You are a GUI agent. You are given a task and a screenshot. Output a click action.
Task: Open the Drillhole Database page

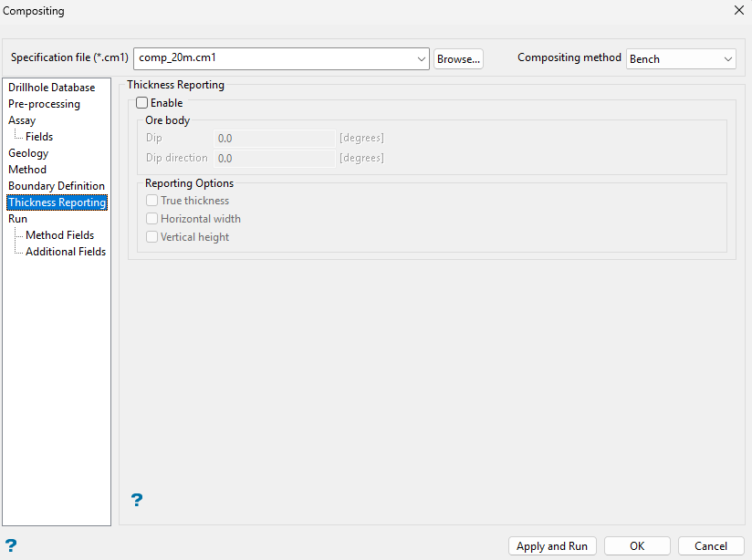[x=52, y=88]
